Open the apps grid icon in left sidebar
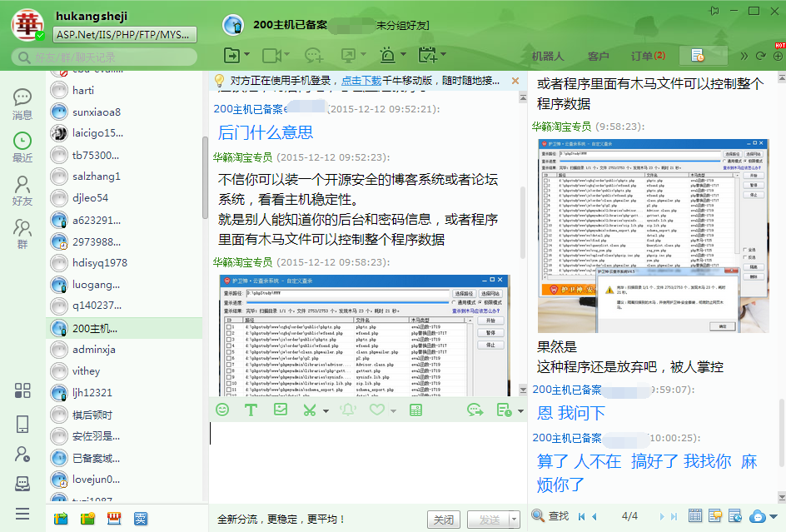The width and height of the screenshot is (786, 532). (x=22, y=390)
